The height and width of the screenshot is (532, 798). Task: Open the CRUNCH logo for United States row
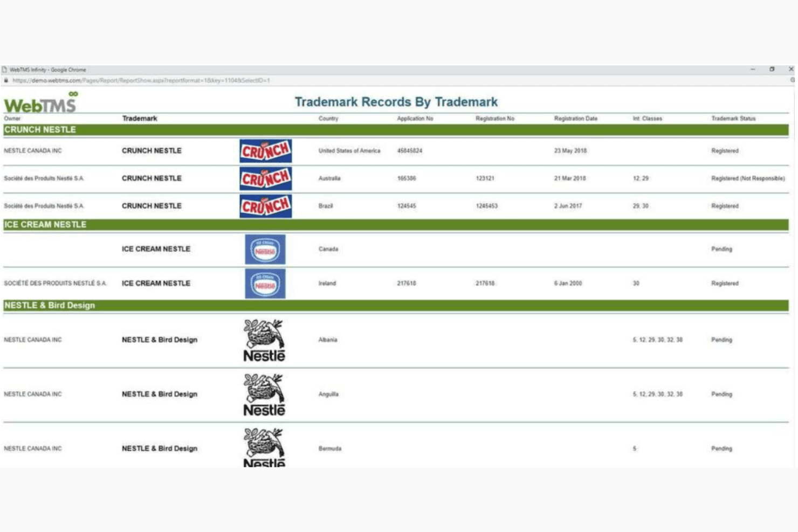(x=266, y=151)
